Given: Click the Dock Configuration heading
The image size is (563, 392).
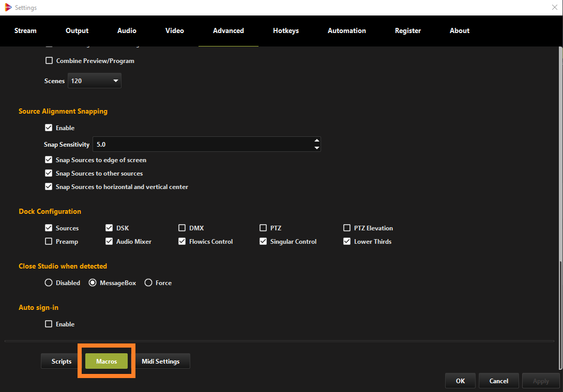Looking at the screenshot, I should [x=50, y=211].
